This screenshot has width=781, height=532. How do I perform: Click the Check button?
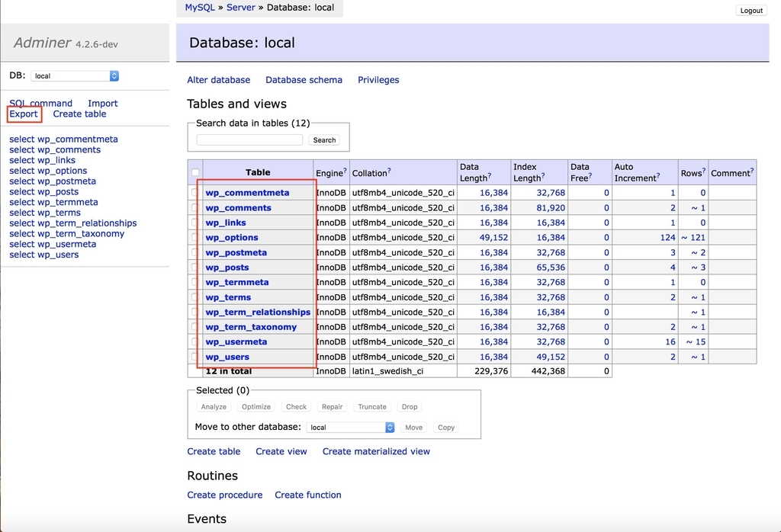297,406
